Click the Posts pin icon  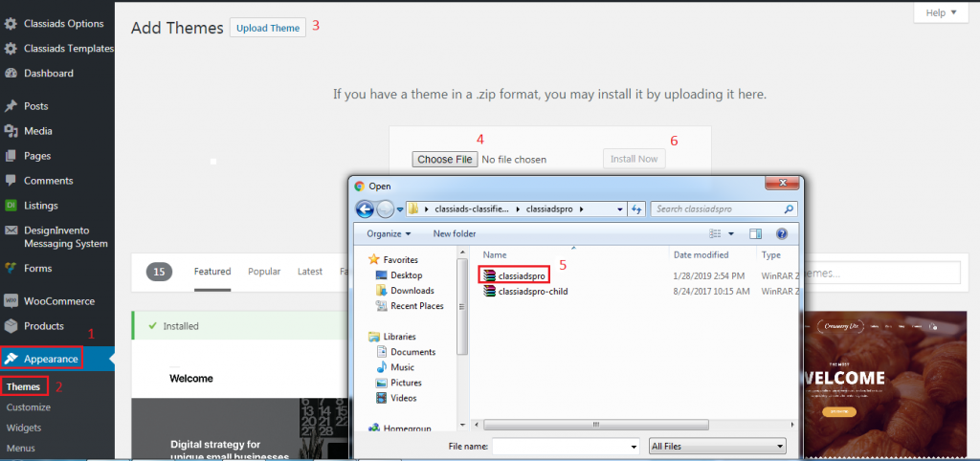11,106
